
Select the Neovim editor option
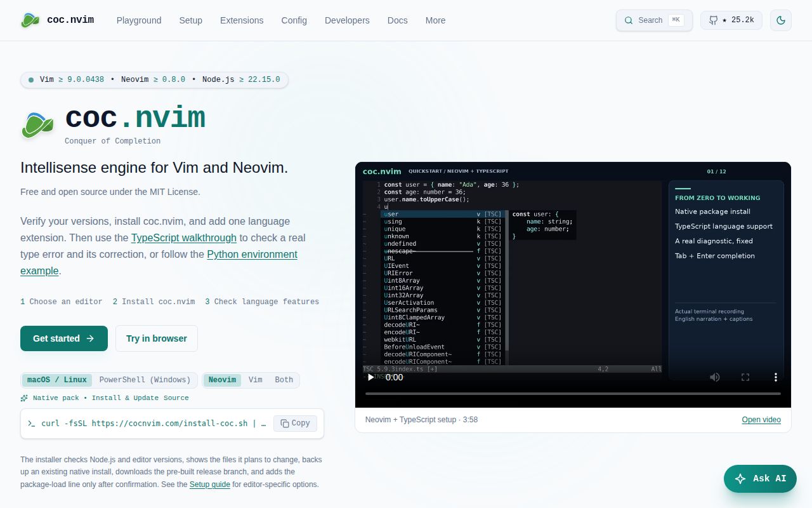[223, 380]
